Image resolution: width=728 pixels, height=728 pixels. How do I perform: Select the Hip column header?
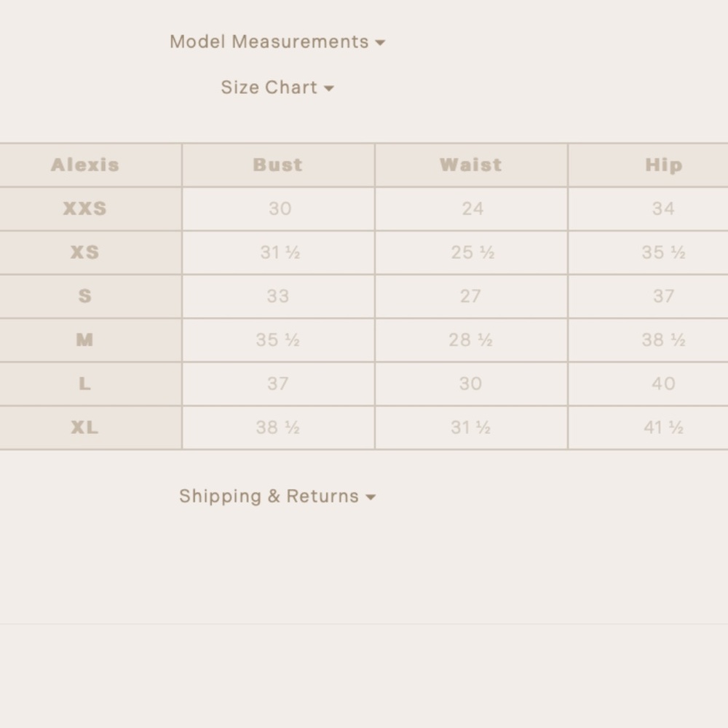point(663,165)
